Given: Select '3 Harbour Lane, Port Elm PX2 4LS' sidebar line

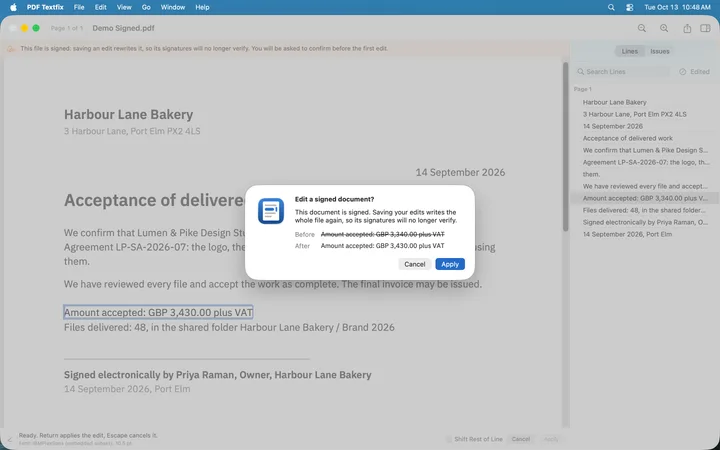Looking at the screenshot, I should pos(635,114).
